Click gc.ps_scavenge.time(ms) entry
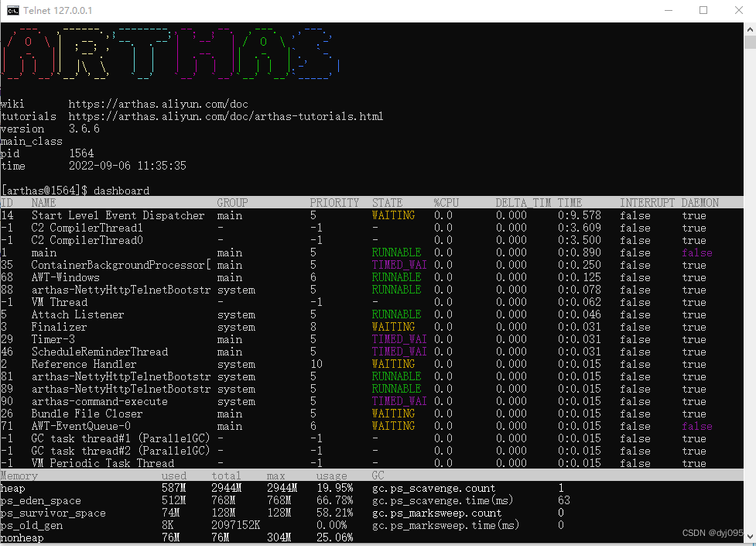This screenshot has height=546, width=756. click(x=443, y=501)
